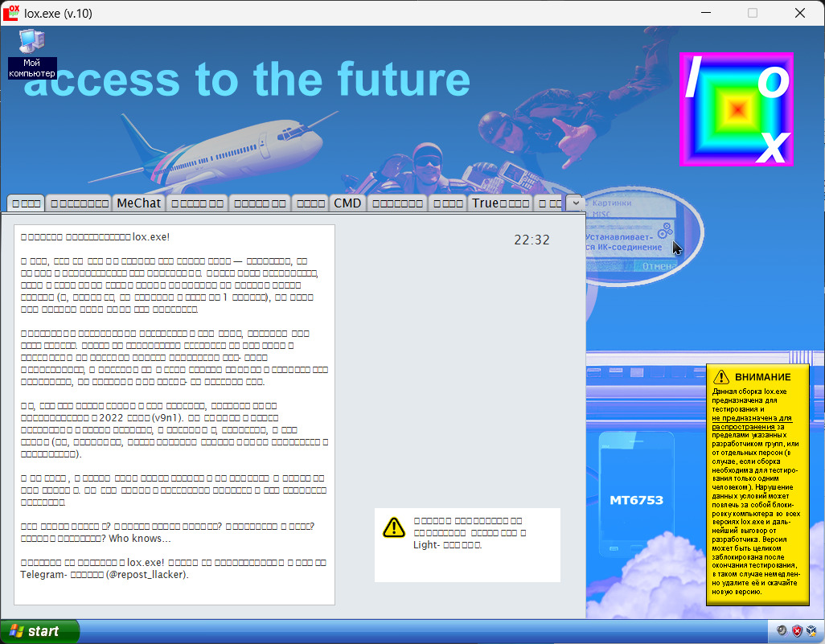The height and width of the screenshot is (644, 825).
Task: Select the tab immediately right of CMD
Action: pyautogui.click(x=397, y=203)
